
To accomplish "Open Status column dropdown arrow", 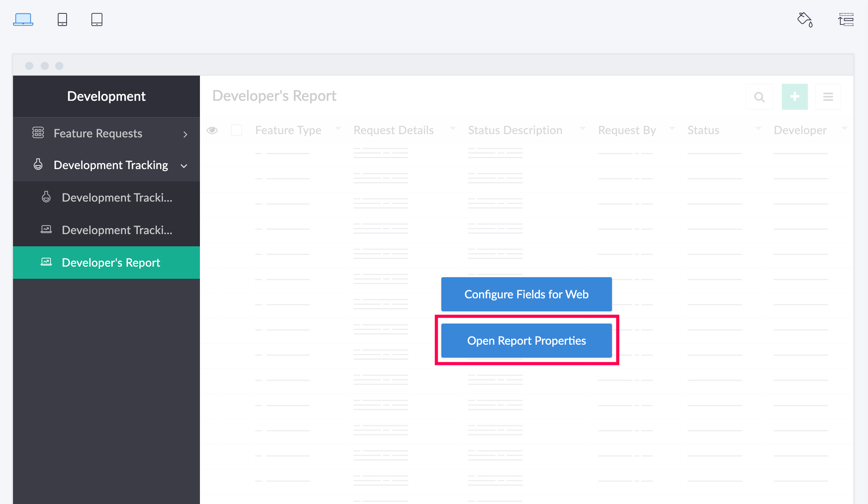I will (x=758, y=128).
